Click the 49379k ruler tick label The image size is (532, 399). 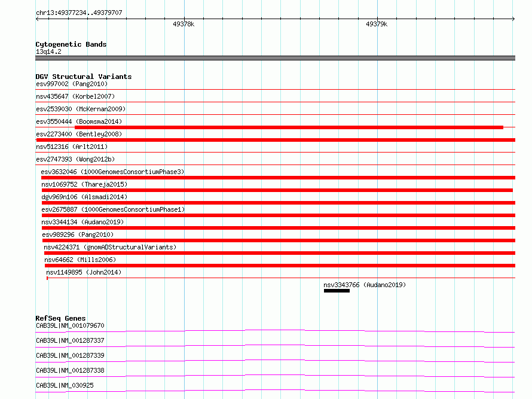377,24
